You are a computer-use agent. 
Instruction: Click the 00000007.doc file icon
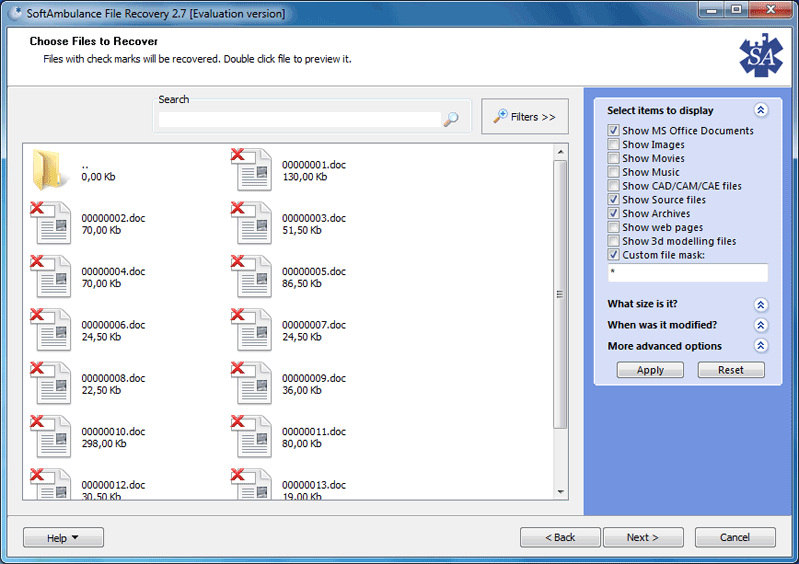[x=252, y=331]
